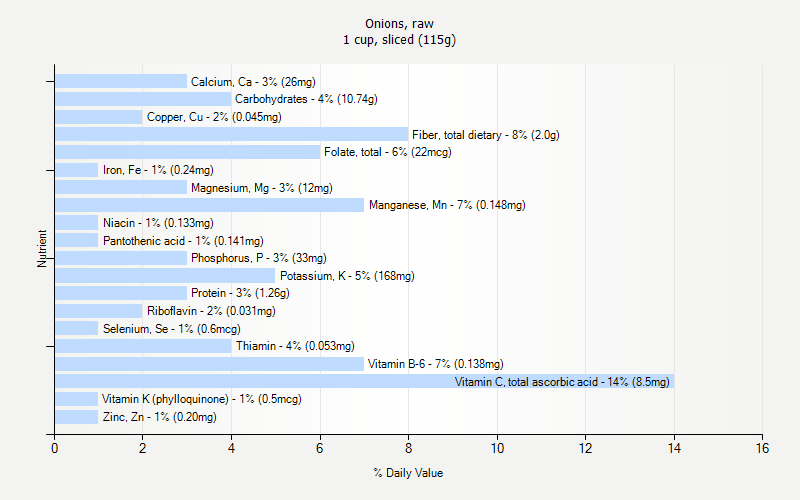Click the x-axis tick label 0
Screen dimensions: 800x500
(x=55, y=448)
